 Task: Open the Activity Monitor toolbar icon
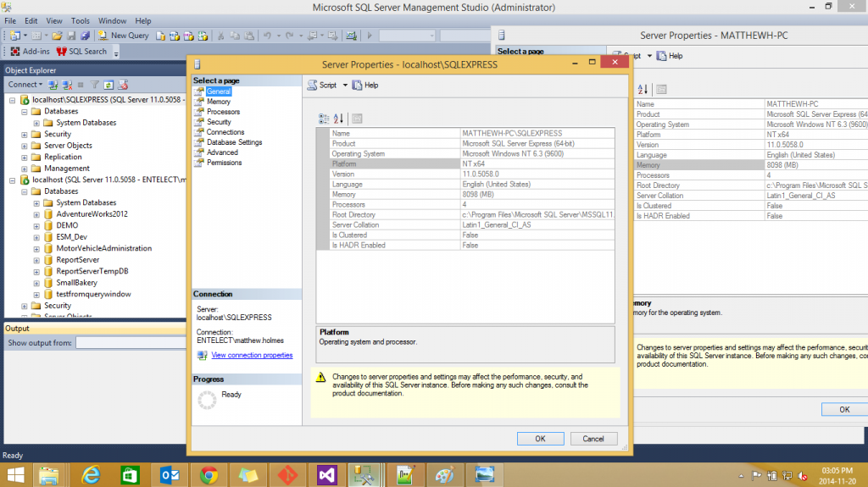[x=351, y=36]
